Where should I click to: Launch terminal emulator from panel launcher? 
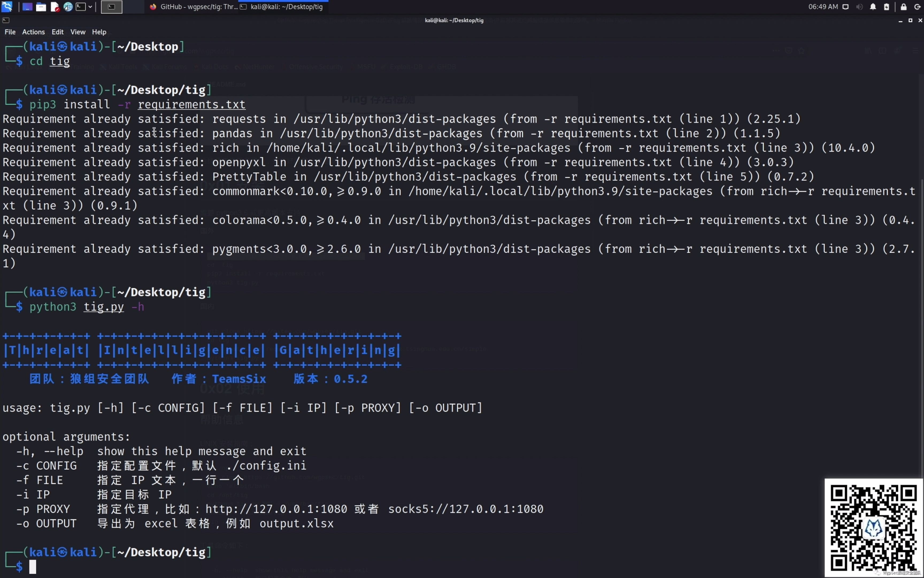[80, 6]
